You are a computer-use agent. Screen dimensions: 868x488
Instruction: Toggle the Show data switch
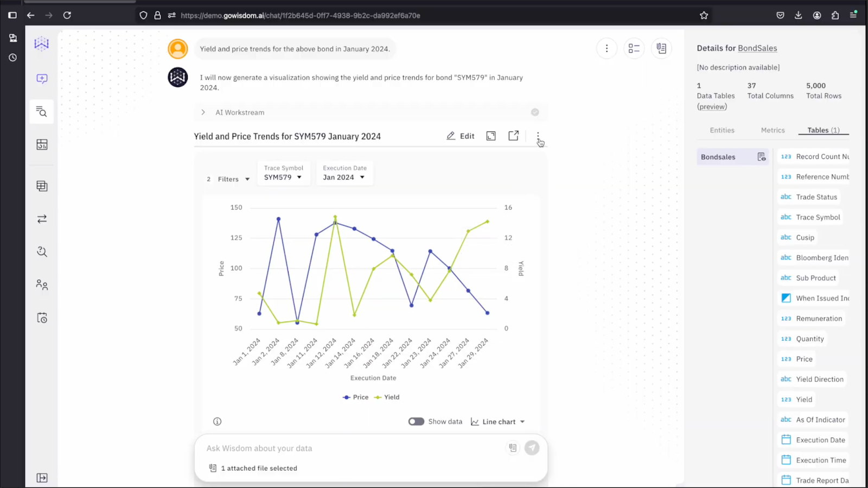pos(416,421)
